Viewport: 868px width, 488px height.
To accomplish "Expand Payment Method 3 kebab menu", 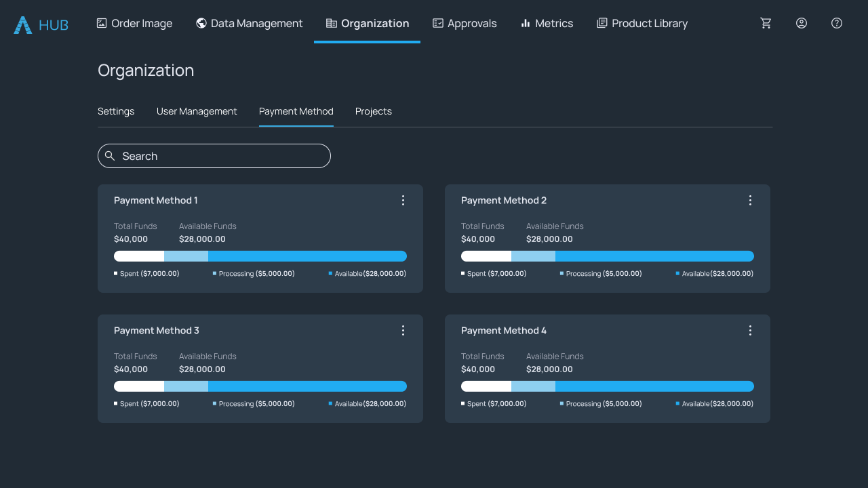I will pyautogui.click(x=403, y=331).
